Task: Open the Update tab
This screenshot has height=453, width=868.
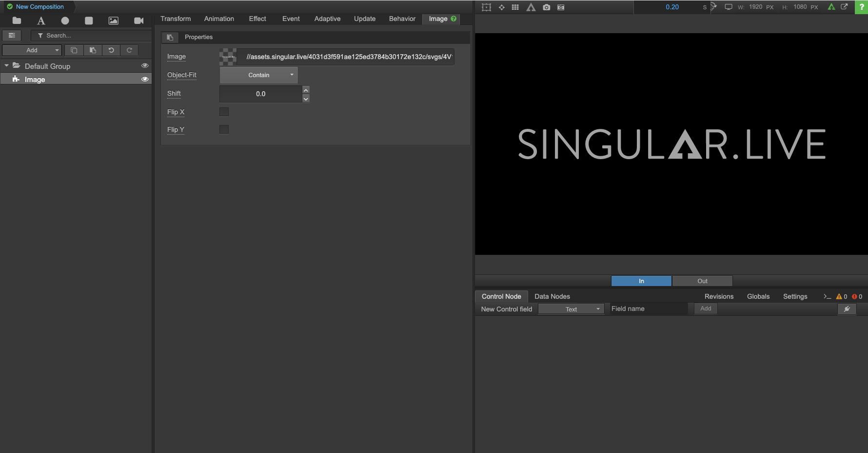Action: (x=365, y=19)
